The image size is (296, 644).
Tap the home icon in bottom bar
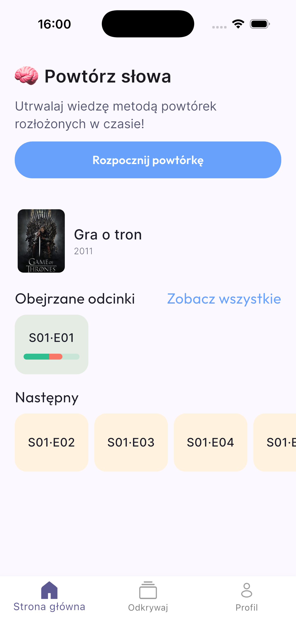click(49, 590)
